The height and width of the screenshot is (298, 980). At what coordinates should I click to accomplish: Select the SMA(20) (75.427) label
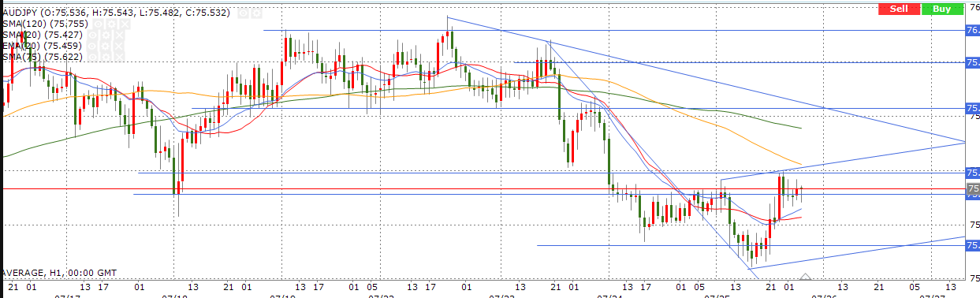43,35
